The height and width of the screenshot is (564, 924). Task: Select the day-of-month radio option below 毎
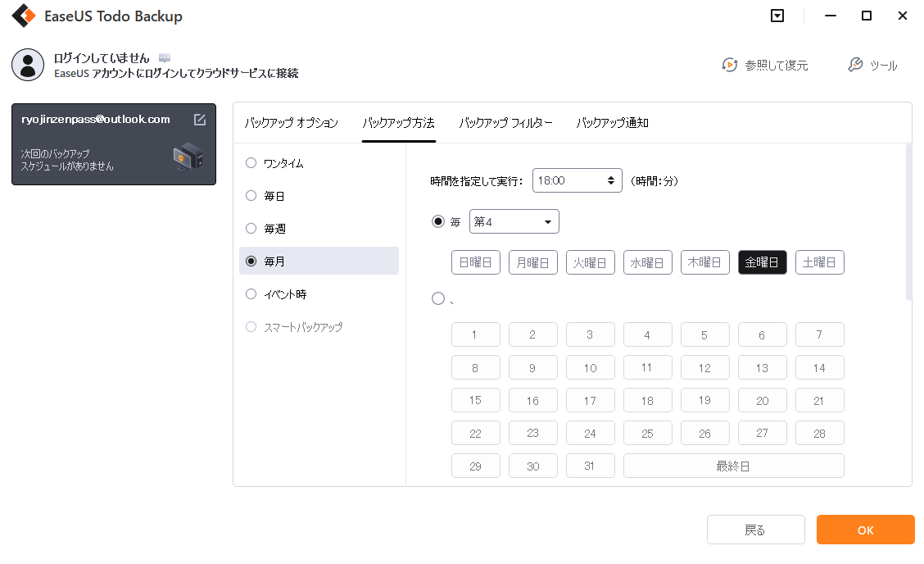438,298
